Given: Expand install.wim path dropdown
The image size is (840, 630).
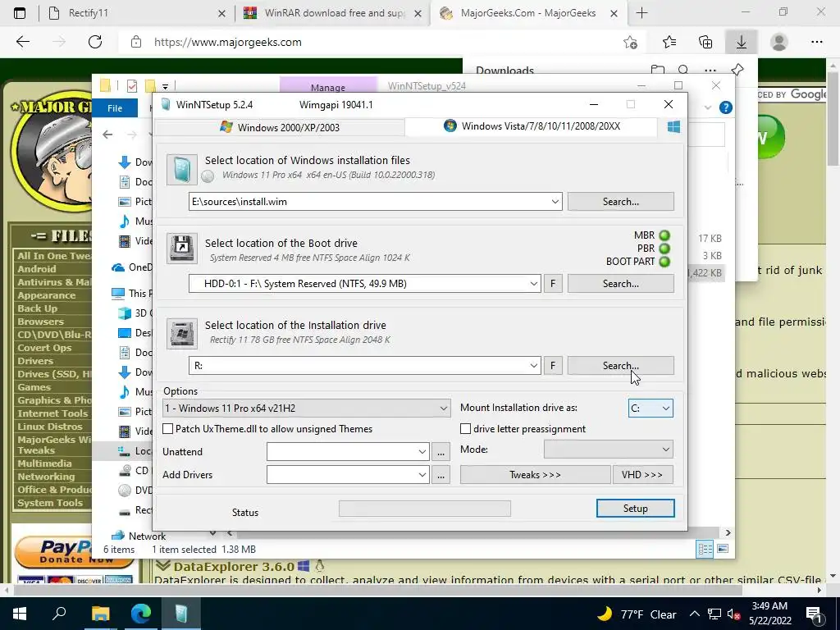Looking at the screenshot, I should 555,202.
